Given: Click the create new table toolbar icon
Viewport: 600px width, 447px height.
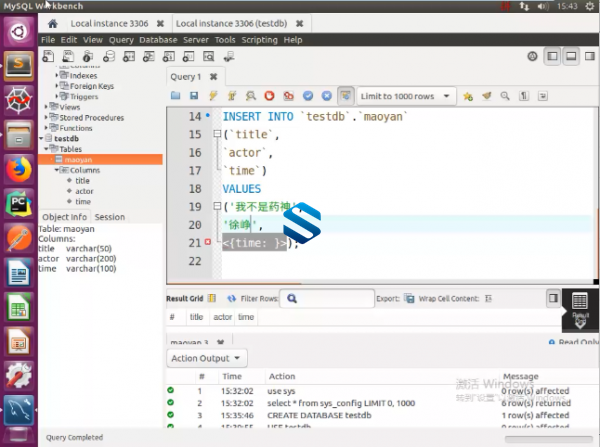Looking at the screenshot, I should 129,56.
